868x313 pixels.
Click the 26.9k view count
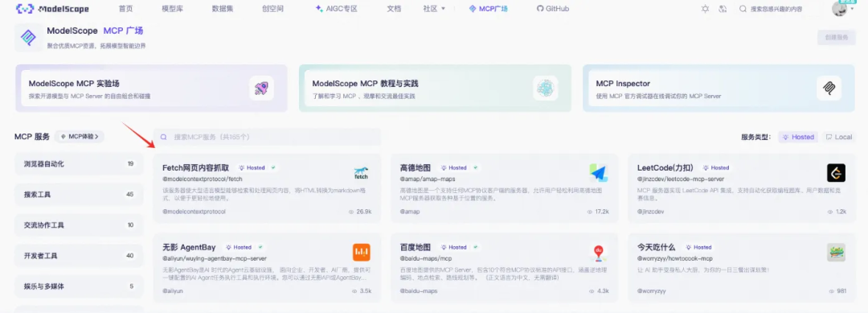point(360,212)
